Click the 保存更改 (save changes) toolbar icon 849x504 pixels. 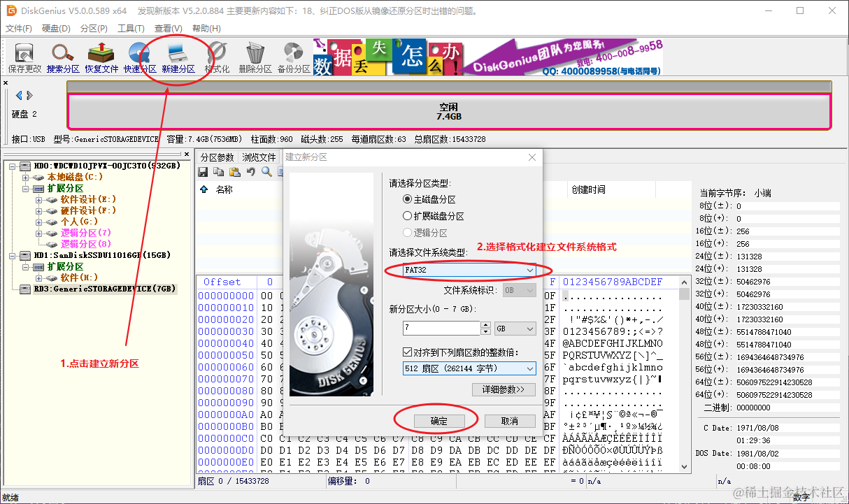24,59
